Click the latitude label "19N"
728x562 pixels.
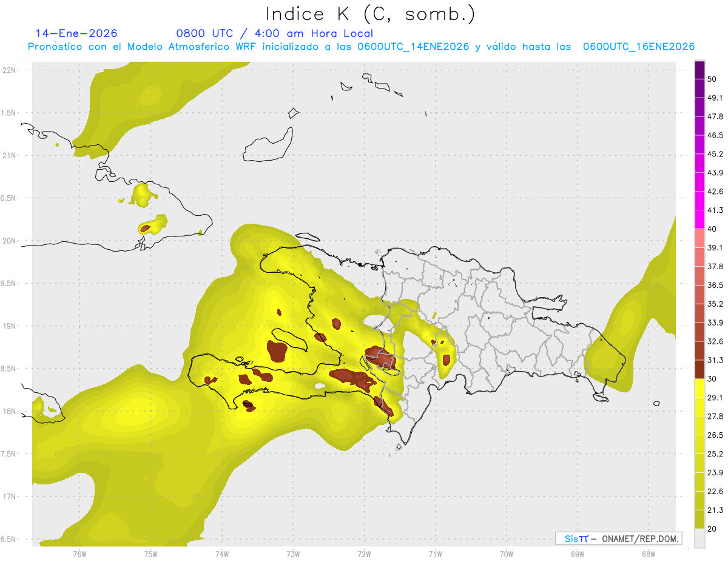pyautogui.click(x=10, y=326)
